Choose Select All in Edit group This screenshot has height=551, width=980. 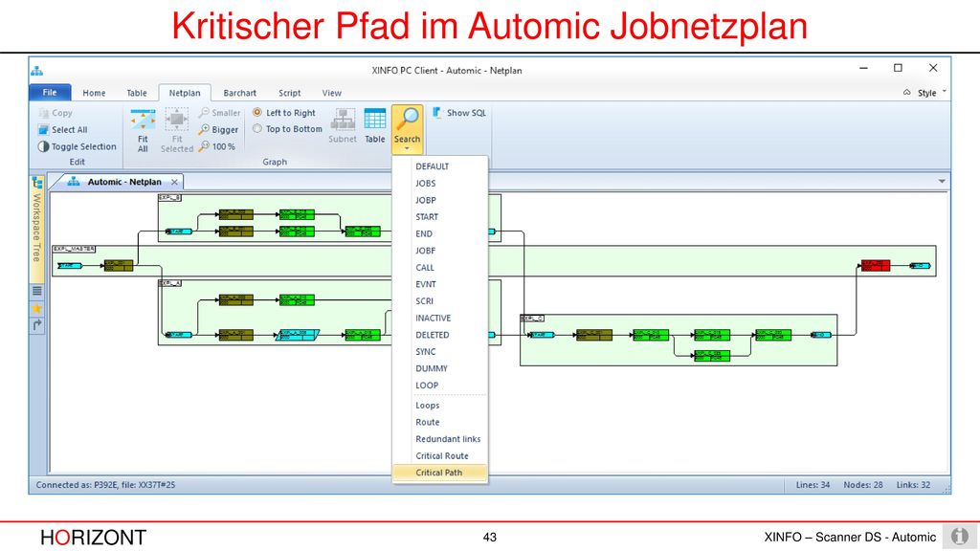pos(62,130)
